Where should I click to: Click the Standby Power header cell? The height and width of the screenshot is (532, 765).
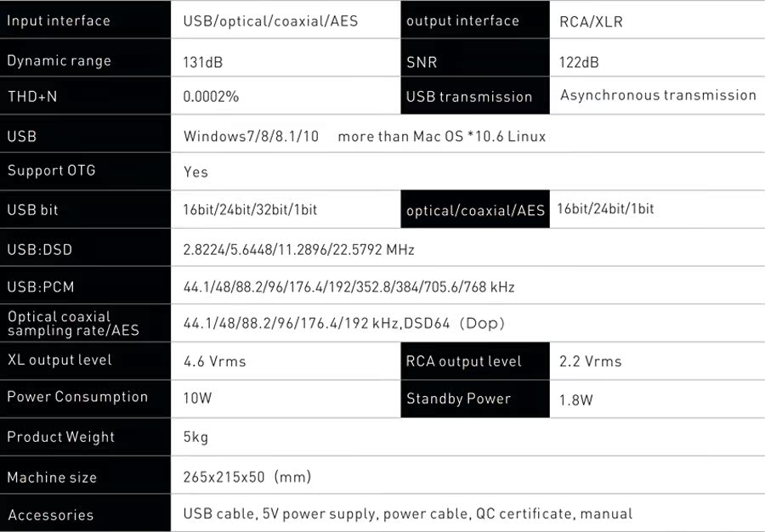pos(458,399)
